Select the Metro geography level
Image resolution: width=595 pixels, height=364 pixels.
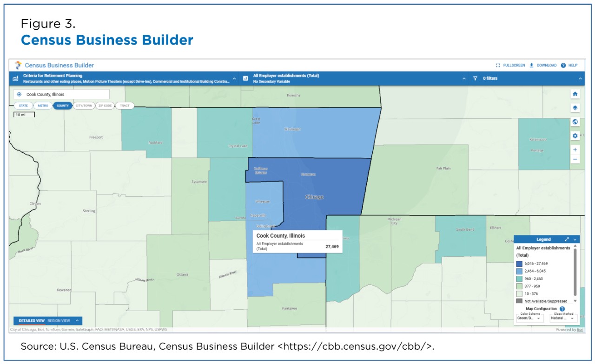(x=43, y=105)
